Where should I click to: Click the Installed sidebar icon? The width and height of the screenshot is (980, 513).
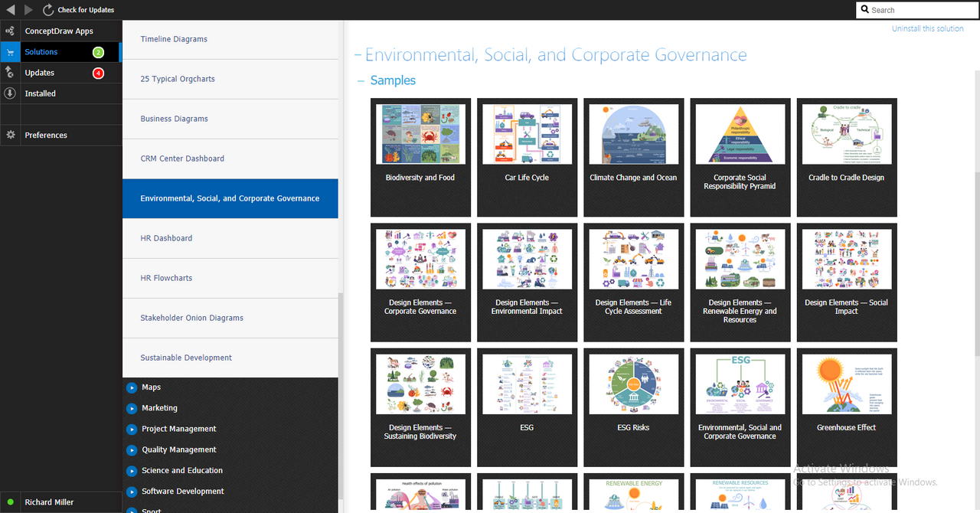[x=10, y=93]
